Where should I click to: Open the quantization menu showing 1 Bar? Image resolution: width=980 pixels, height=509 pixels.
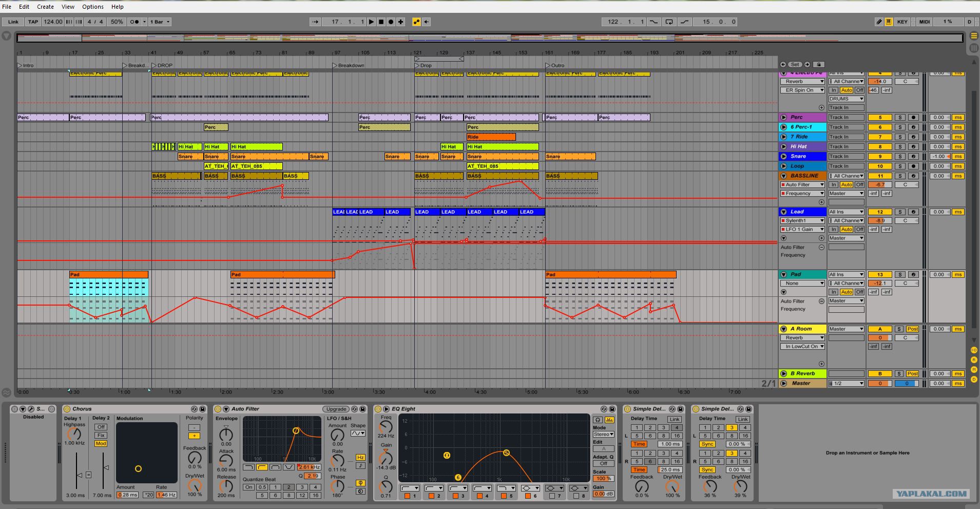pyautogui.click(x=160, y=22)
